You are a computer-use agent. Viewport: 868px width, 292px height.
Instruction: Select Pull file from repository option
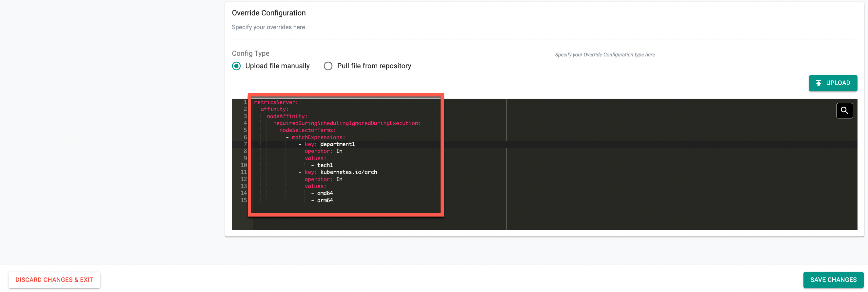[x=328, y=66]
